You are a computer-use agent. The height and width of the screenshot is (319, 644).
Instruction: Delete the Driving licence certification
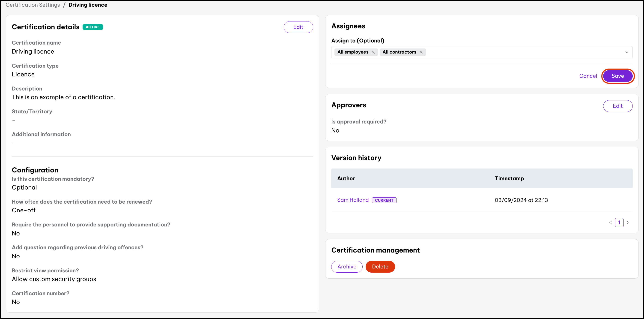pyautogui.click(x=380, y=267)
